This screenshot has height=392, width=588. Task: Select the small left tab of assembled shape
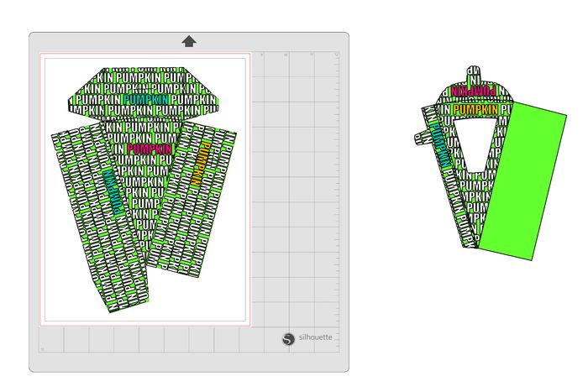[420, 138]
